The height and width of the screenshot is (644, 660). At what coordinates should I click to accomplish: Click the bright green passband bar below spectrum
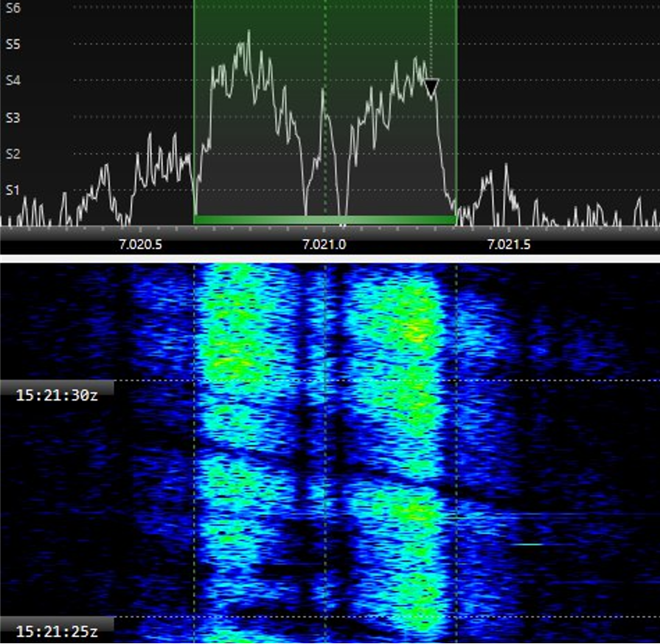point(324,220)
